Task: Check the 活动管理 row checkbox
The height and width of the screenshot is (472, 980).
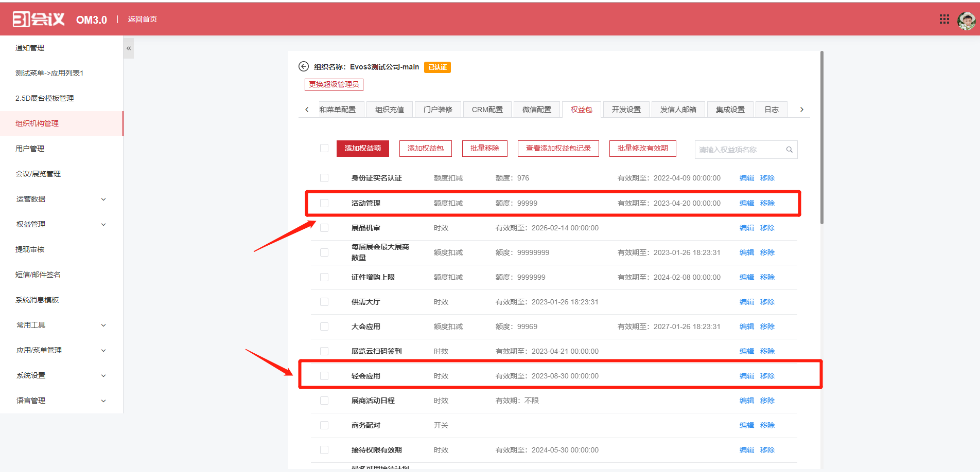Action: (x=324, y=203)
